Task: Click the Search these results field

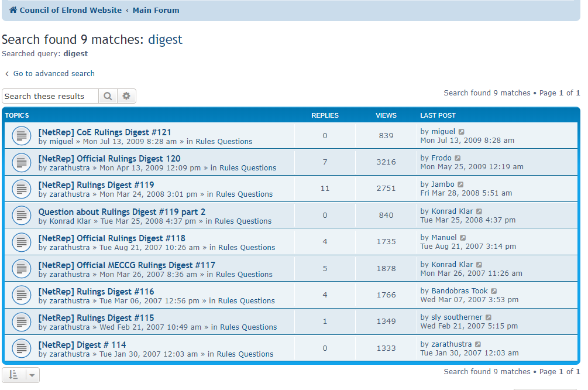Action: [x=50, y=97]
